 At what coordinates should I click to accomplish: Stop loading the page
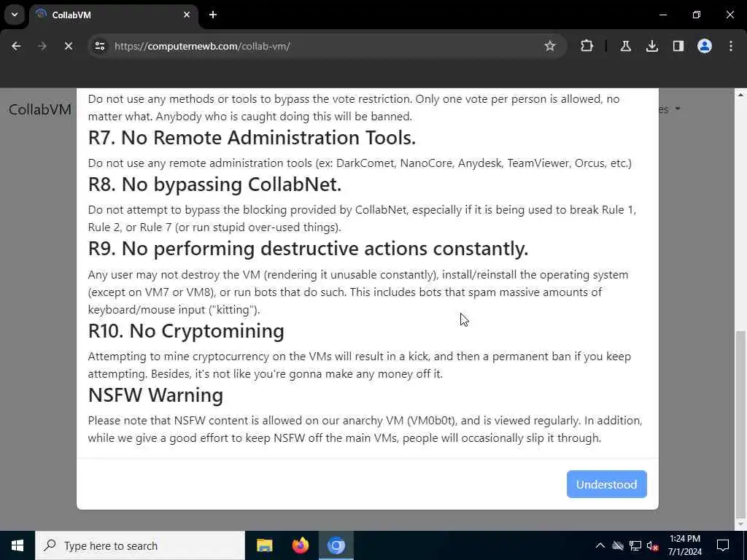click(x=68, y=46)
